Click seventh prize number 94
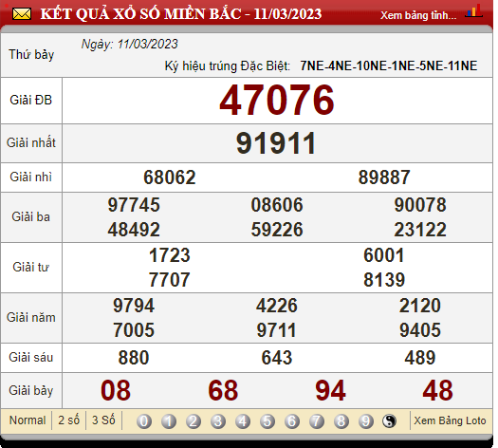The width and height of the screenshot is (498, 448). [x=331, y=390]
